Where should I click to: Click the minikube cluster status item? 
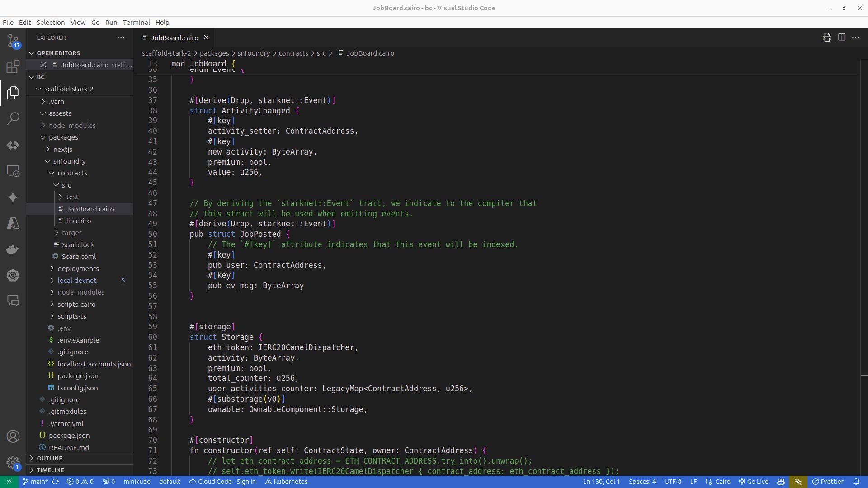(x=137, y=482)
